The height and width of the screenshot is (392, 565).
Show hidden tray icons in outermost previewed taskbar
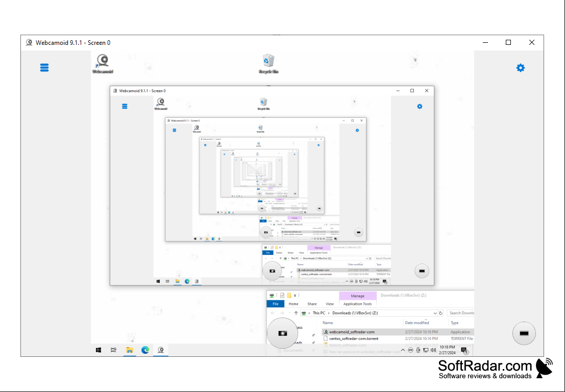(x=403, y=350)
